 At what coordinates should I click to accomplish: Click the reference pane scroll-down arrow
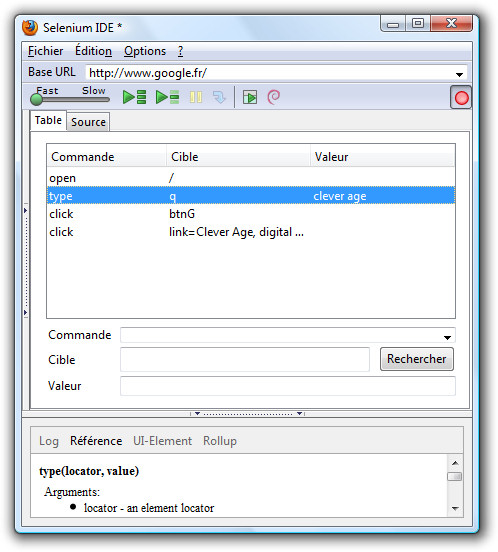click(455, 508)
